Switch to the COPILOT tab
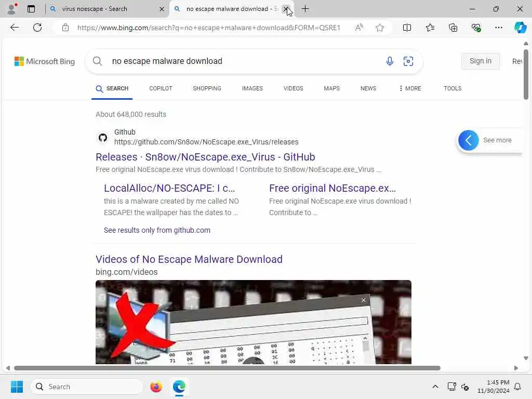Image resolution: width=532 pixels, height=399 pixels. point(161,88)
